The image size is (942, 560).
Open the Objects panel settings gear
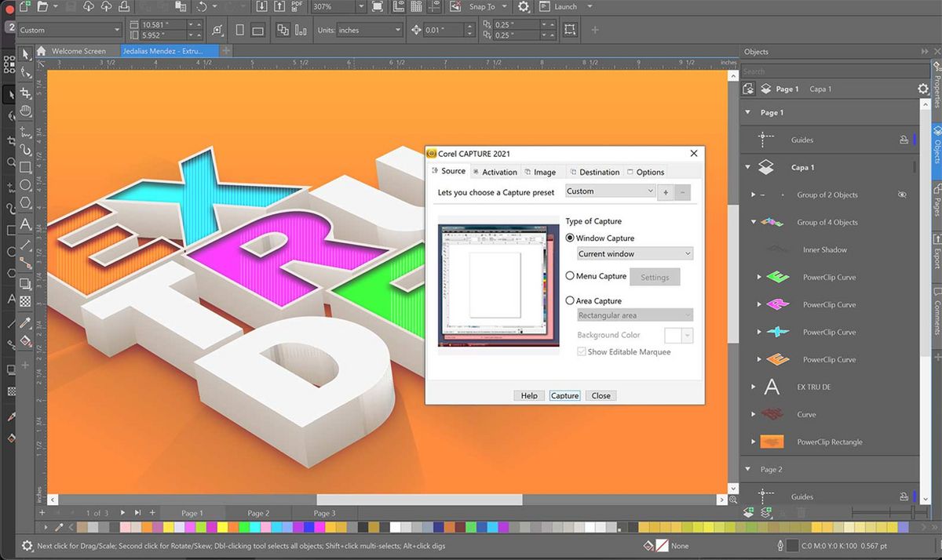(x=923, y=89)
